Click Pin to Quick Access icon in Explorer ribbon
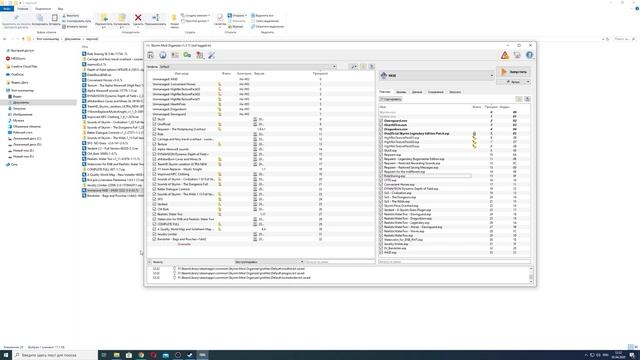The height and width of the screenshot is (360, 640). point(16,18)
